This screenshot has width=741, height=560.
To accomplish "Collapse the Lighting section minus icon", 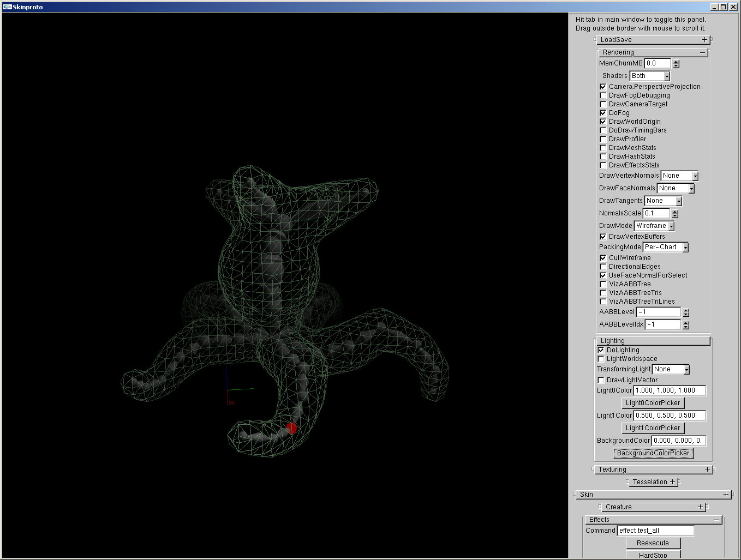I will point(704,341).
